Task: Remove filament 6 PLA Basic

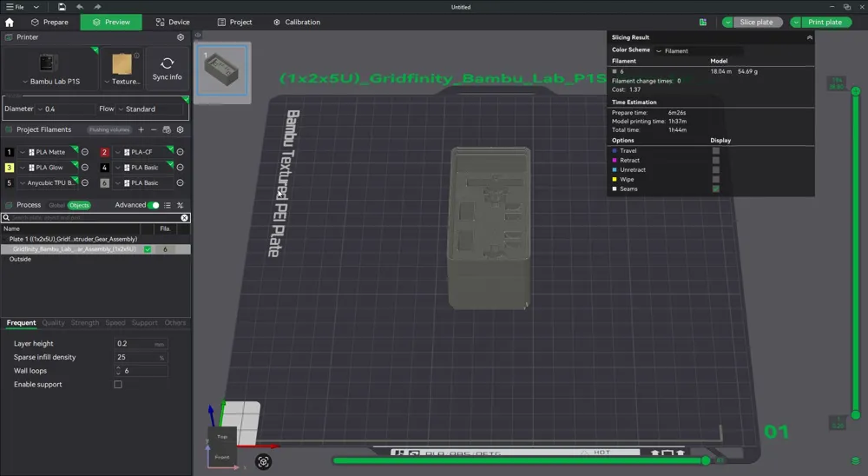Action: point(180,183)
